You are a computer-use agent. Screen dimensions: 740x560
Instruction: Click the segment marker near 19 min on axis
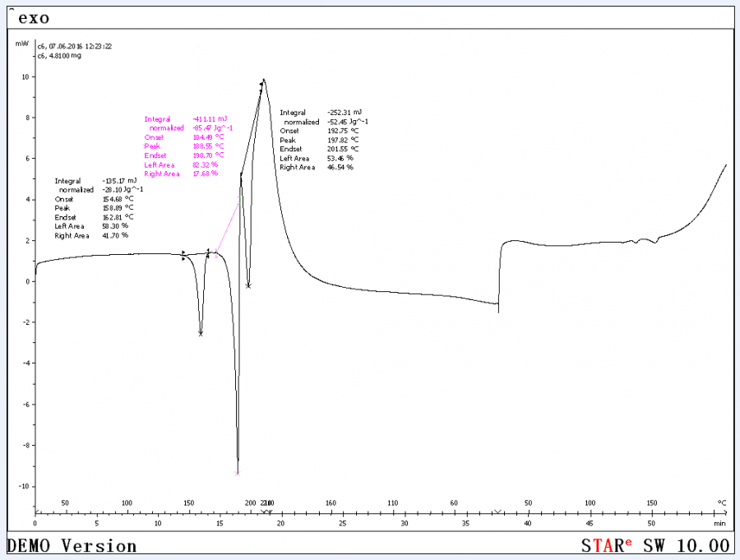[266, 511]
